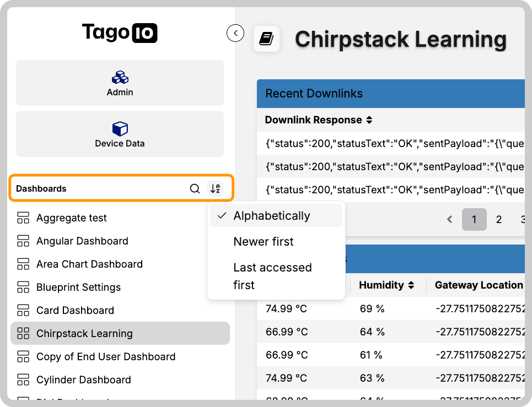Click the 61 % humidity cell
The width and height of the screenshot is (532, 407).
coord(371,355)
